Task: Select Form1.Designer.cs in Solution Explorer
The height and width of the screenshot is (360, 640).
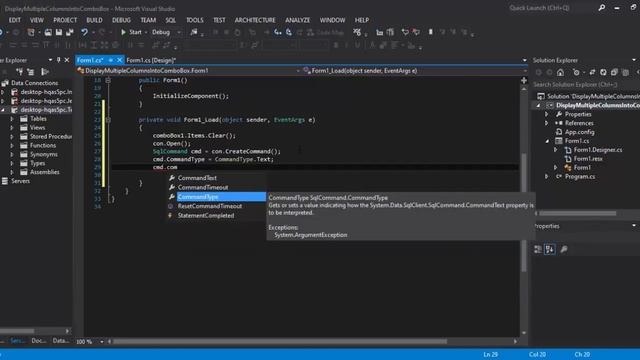Action: click(598, 150)
